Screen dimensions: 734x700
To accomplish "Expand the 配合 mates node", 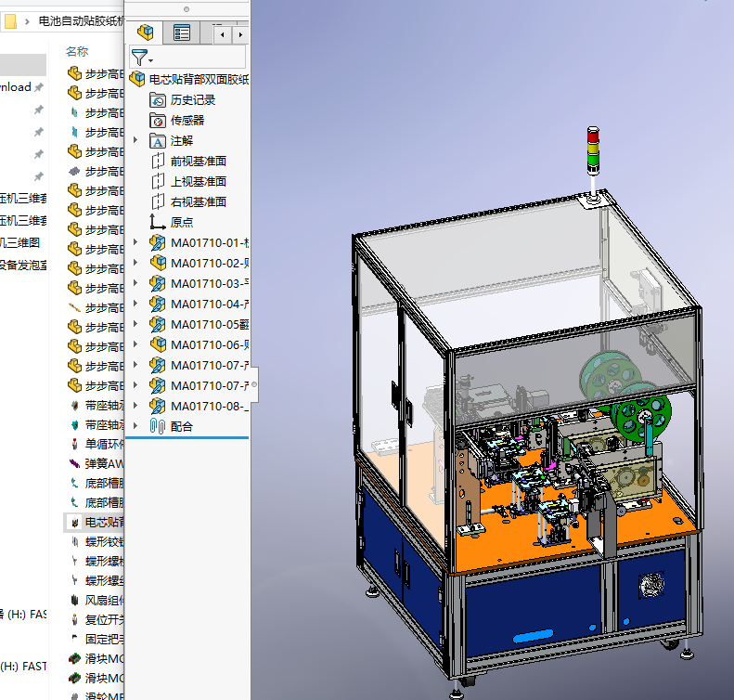I will (135, 425).
